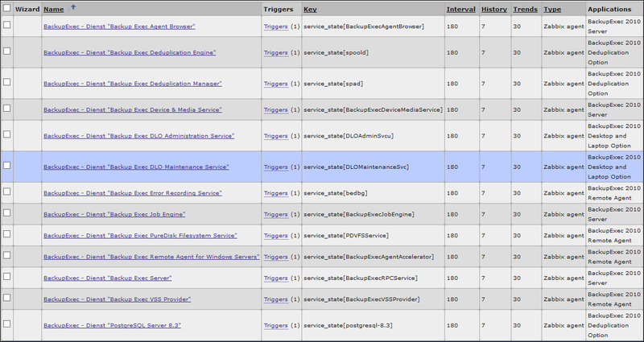Image resolution: width=644 pixels, height=342 pixels.
Task: Open Triggers link for Error Recording Service
Action: coord(275,193)
